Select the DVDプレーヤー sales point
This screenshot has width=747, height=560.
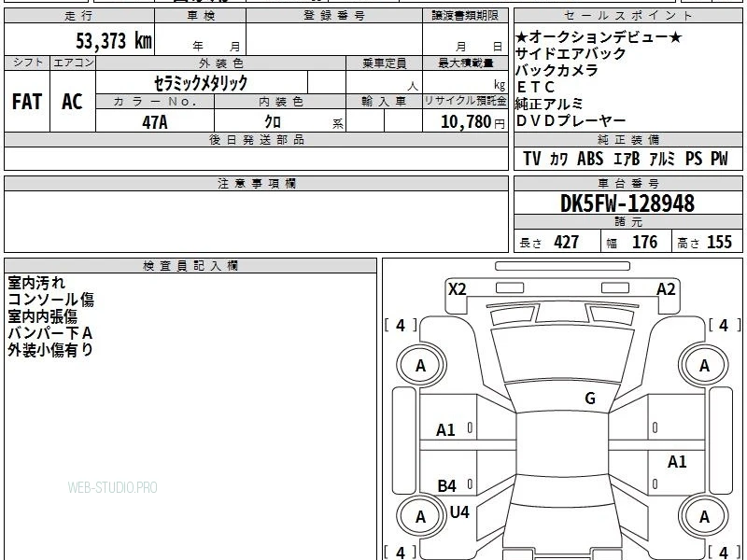tap(571, 121)
